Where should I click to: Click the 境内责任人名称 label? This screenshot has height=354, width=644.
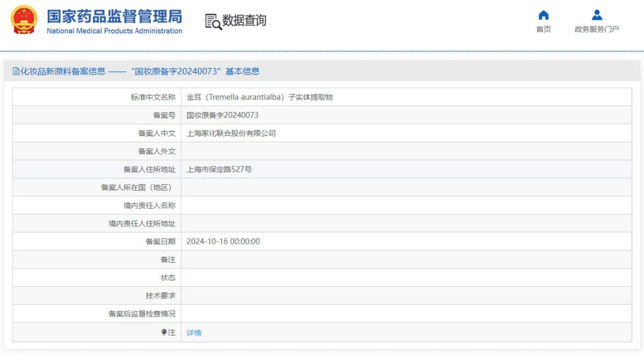[150, 206]
